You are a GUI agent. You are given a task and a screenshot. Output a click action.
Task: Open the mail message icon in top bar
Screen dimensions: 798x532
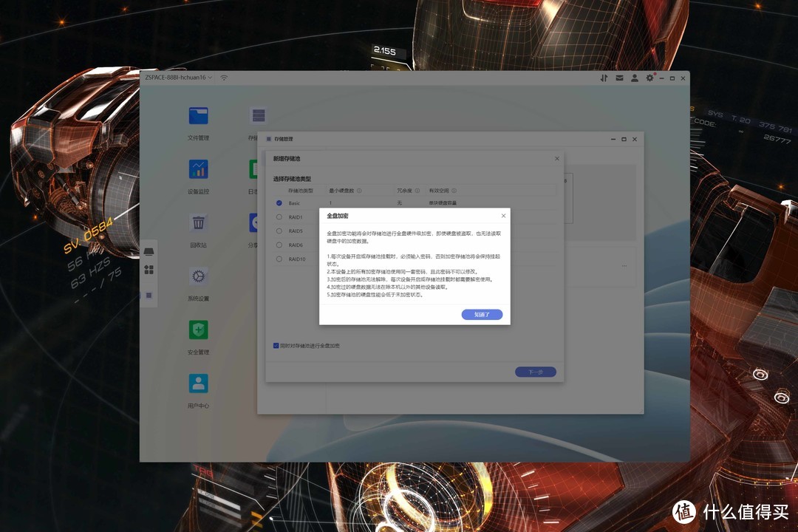[619, 78]
